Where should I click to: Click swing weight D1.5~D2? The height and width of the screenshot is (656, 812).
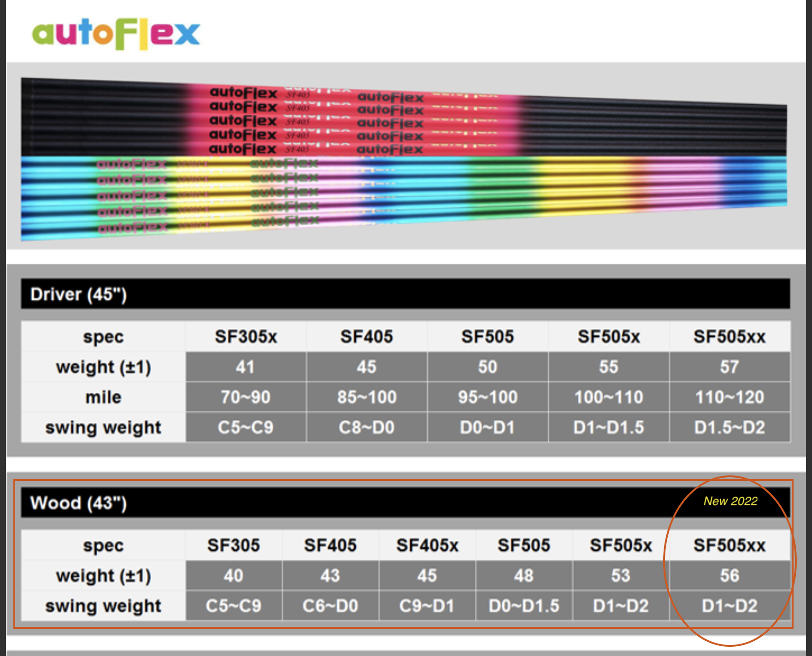(x=730, y=428)
